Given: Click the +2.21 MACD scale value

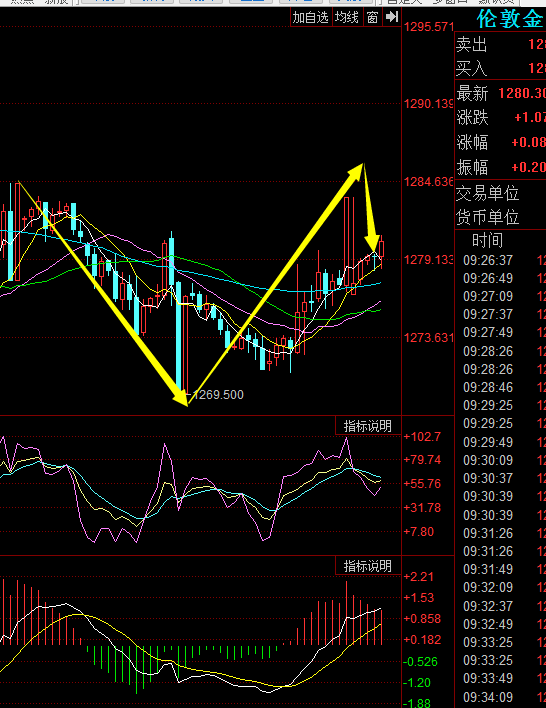Looking at the screenshot, I should [419, 577].
